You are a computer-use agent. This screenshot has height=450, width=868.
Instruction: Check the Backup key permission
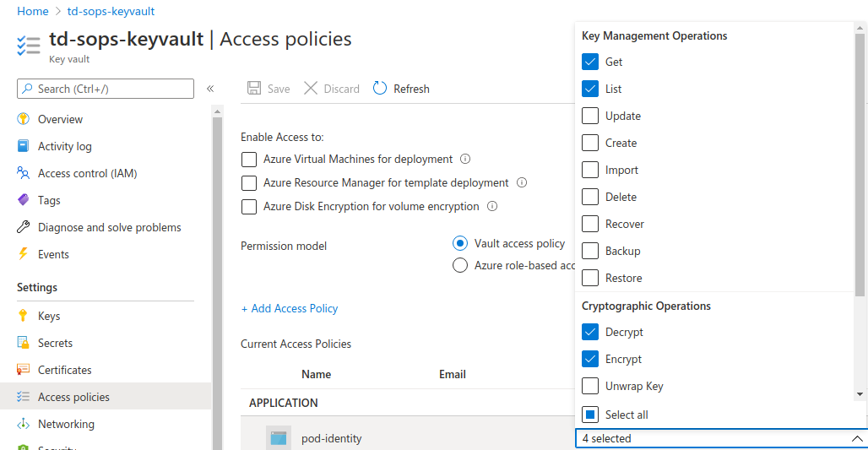590,251
